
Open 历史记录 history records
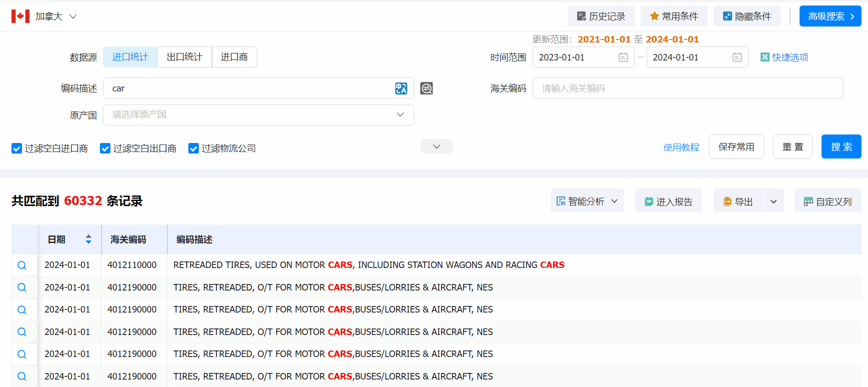coord(601,16)
